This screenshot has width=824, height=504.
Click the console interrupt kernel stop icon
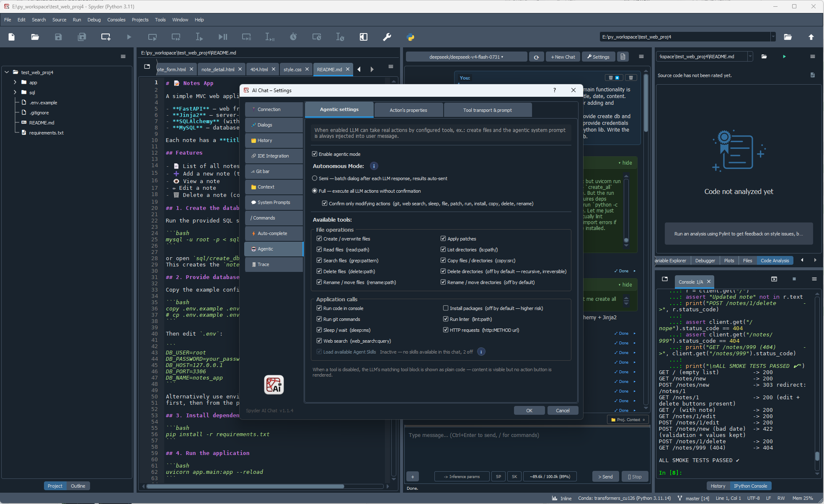pos(794,279)
